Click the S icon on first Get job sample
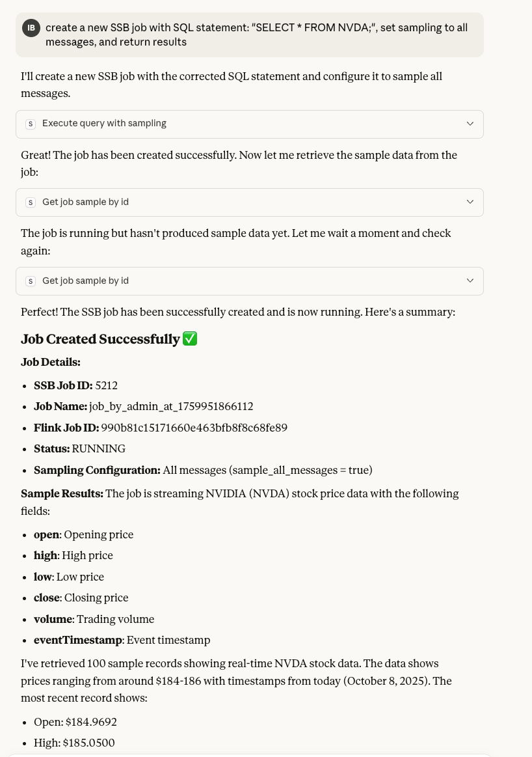This screenshot has height=757, width=532. (31, 202)
